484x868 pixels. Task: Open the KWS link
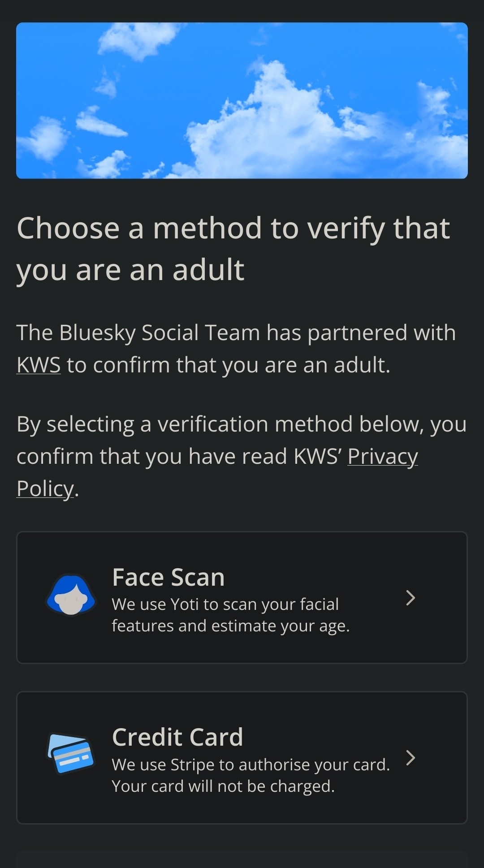38,365
